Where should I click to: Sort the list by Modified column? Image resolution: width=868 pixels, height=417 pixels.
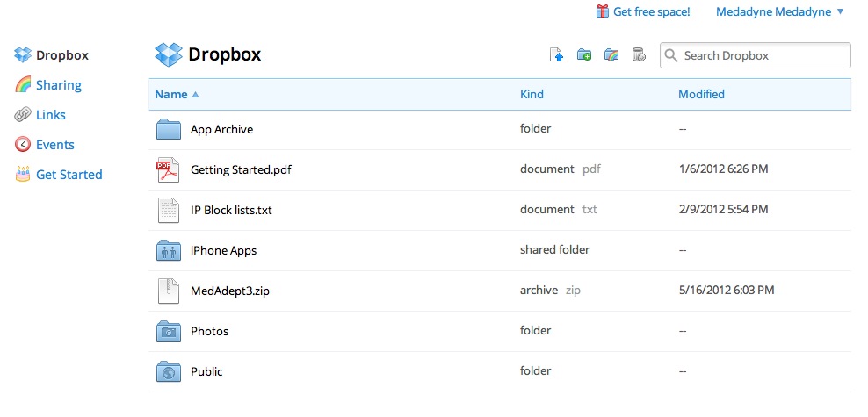(x=701, y=94)
